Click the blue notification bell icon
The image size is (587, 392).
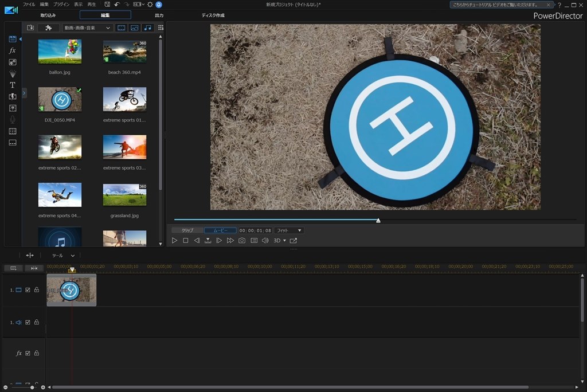(x=159, y=5)
